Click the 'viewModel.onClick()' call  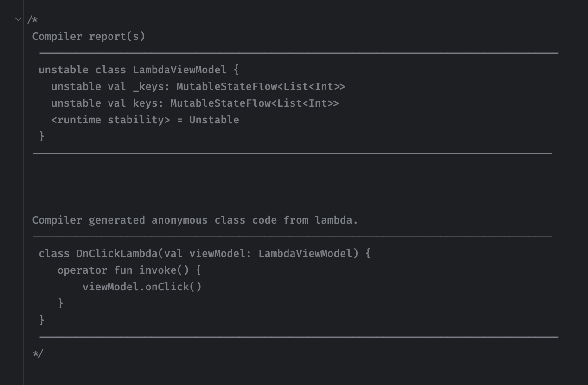[142, 287]
